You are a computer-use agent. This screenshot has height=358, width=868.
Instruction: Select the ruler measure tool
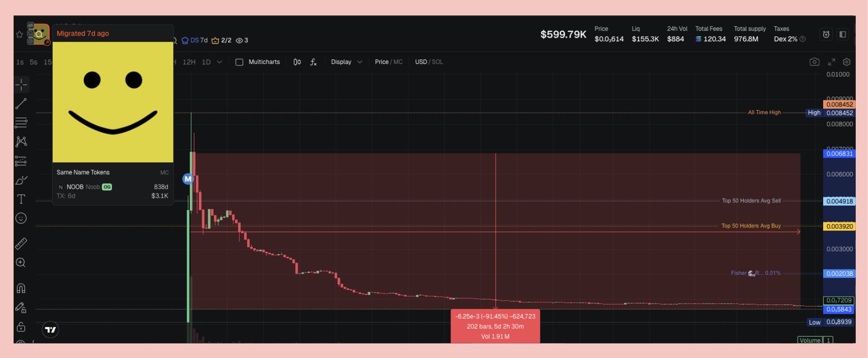[x=21, y=244]
